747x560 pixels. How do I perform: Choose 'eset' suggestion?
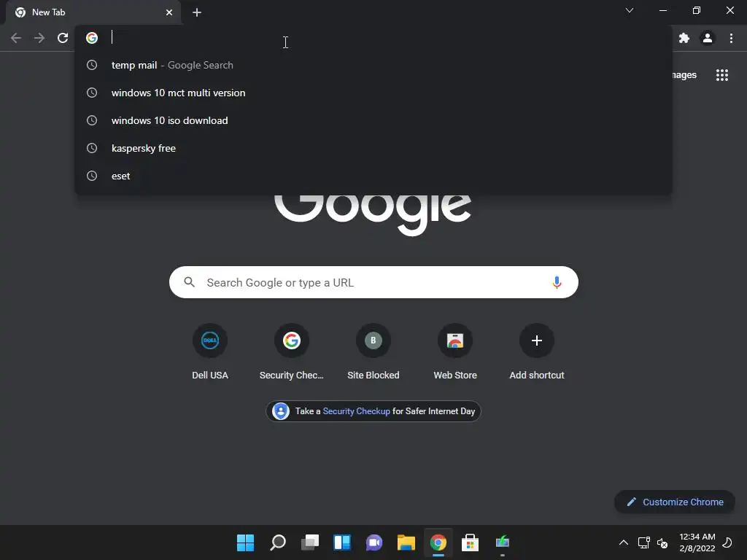(373, 176)
